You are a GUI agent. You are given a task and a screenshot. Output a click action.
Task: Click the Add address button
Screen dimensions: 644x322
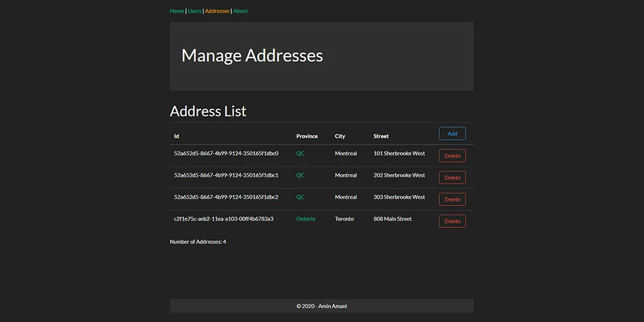[x=452, y=133]
